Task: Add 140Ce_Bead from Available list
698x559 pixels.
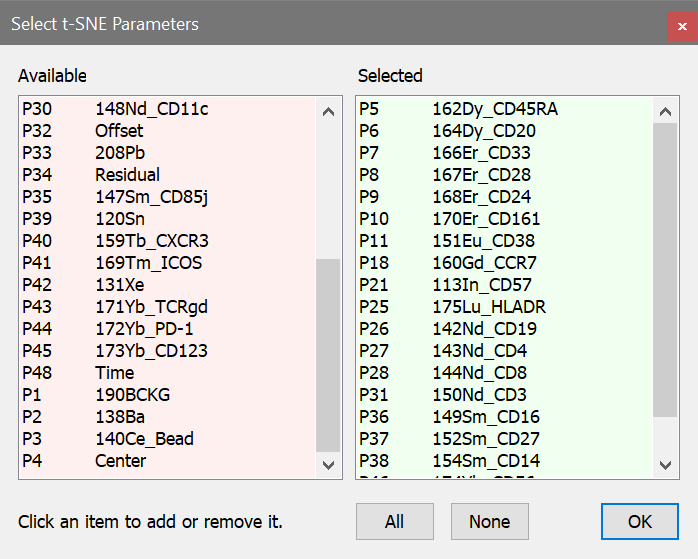Action: pos(144,439)
